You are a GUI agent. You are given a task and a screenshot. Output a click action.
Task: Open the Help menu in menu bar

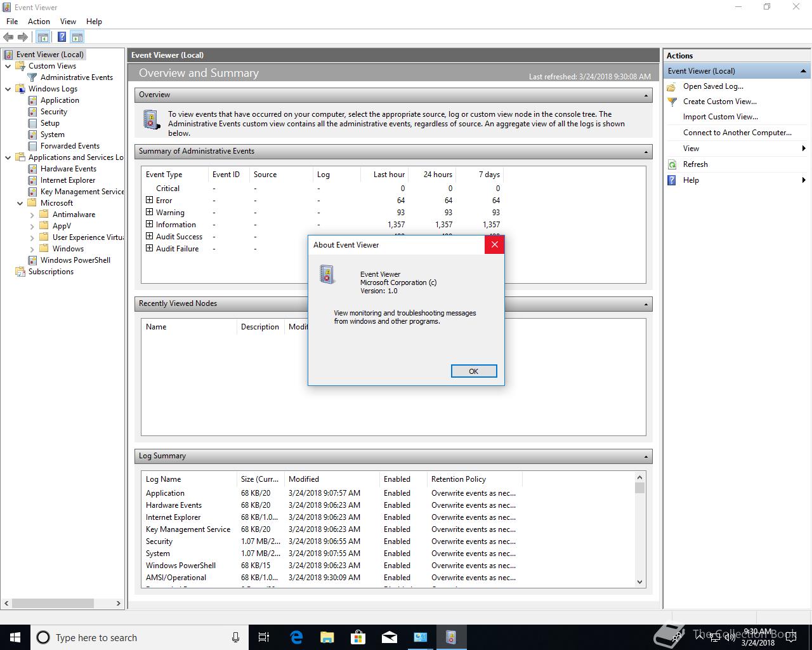(x=94, y=22)
